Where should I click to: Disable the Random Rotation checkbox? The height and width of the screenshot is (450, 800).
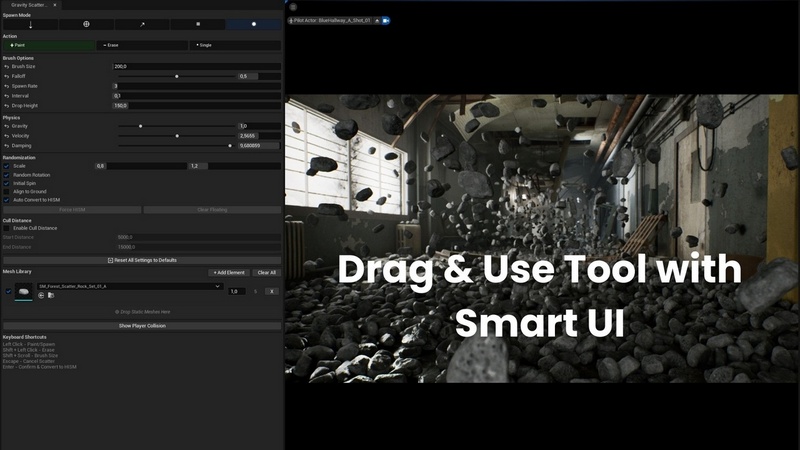(7, 174)
